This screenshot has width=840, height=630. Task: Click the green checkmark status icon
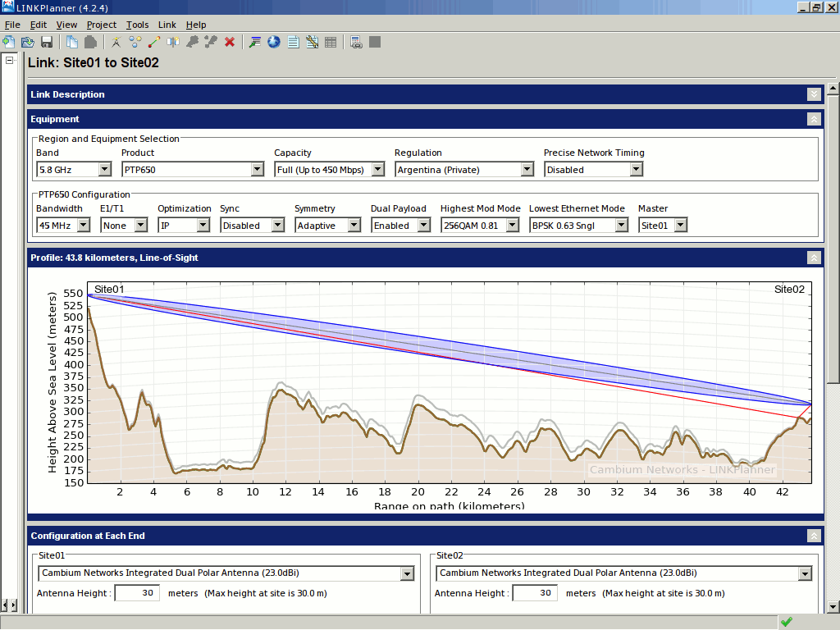(x=787, y=622)
